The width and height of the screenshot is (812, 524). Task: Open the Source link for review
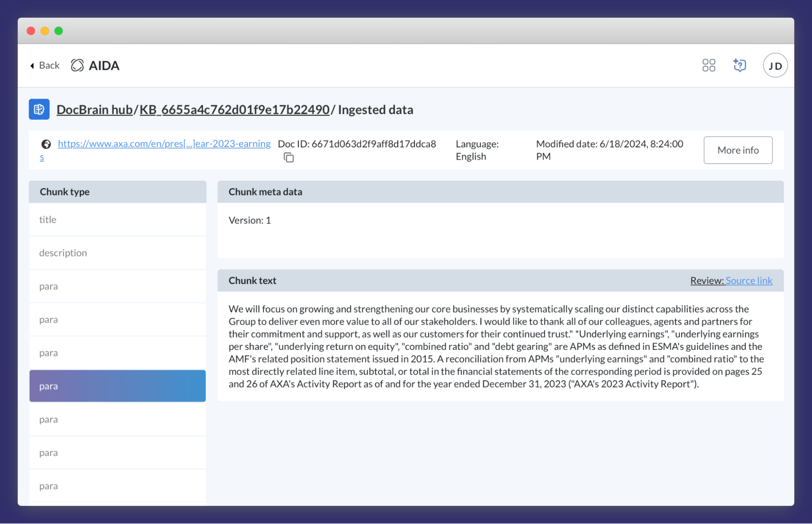click(x=749, y=280)
